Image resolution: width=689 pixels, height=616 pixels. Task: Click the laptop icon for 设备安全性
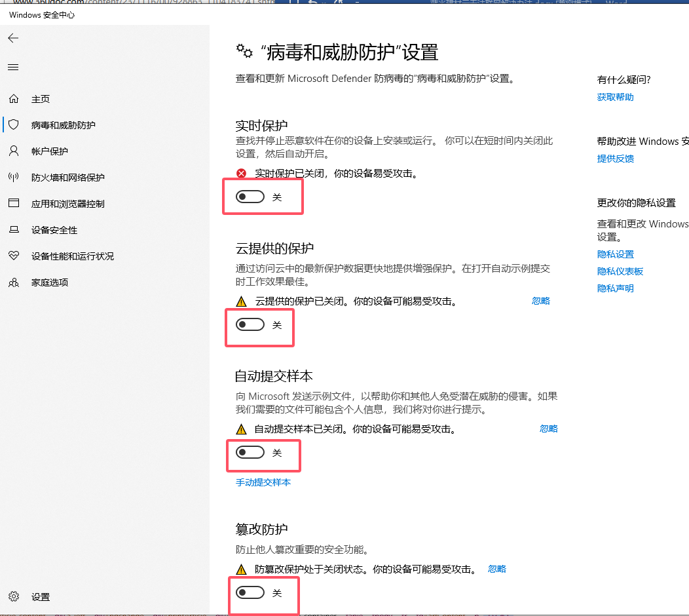14,229
